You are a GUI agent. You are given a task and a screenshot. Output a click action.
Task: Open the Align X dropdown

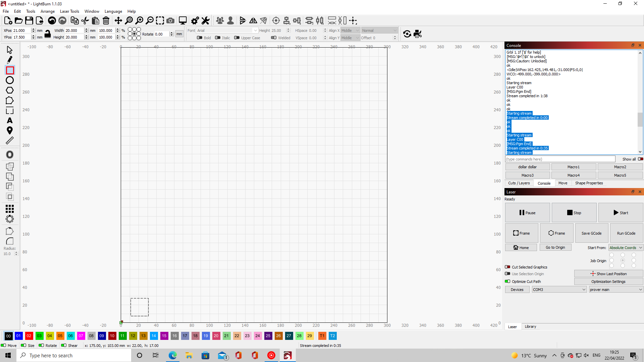pyautogui.click(x=350, y=31)
